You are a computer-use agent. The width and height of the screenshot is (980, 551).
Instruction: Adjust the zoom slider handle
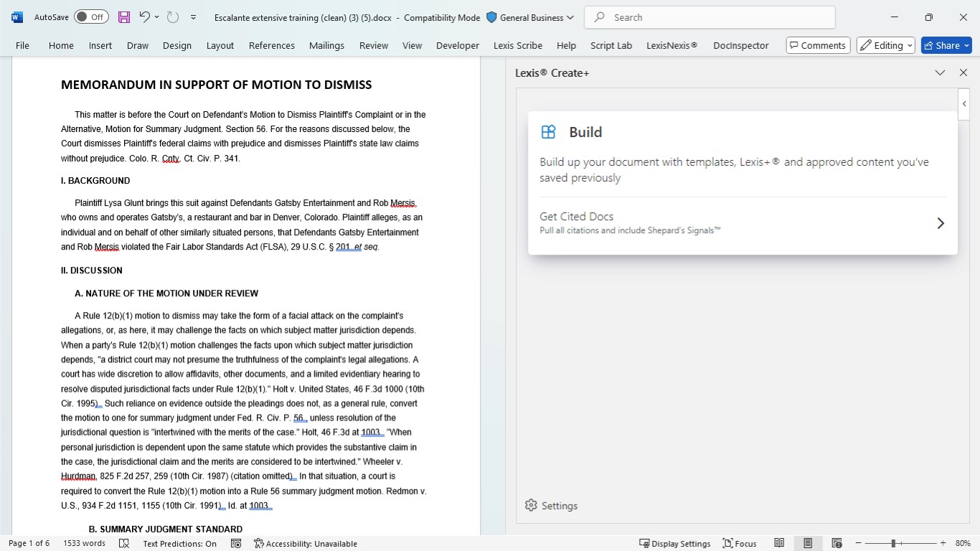click(893, 544)
